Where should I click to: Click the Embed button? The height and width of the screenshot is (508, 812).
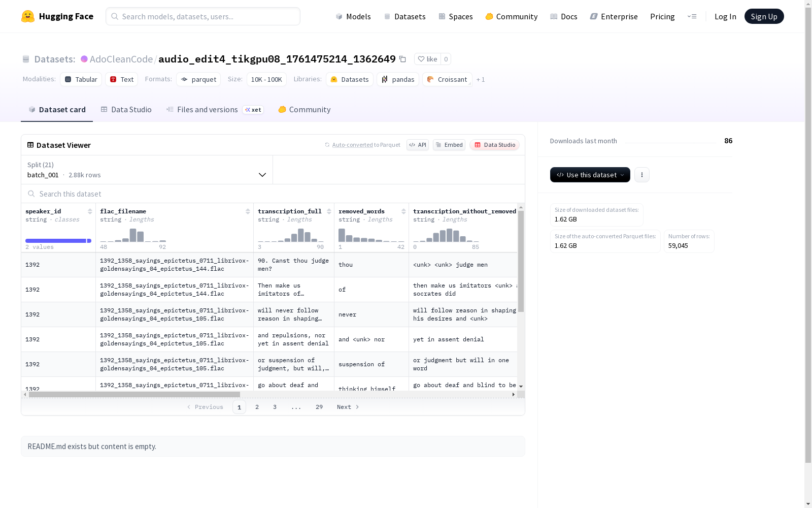[x=449, y=145]
